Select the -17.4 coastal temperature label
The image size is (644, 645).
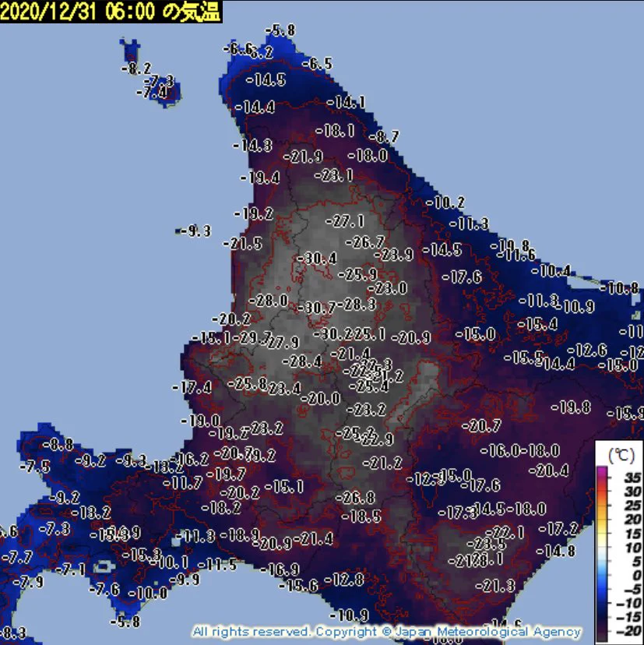click(x=192, y=387)
